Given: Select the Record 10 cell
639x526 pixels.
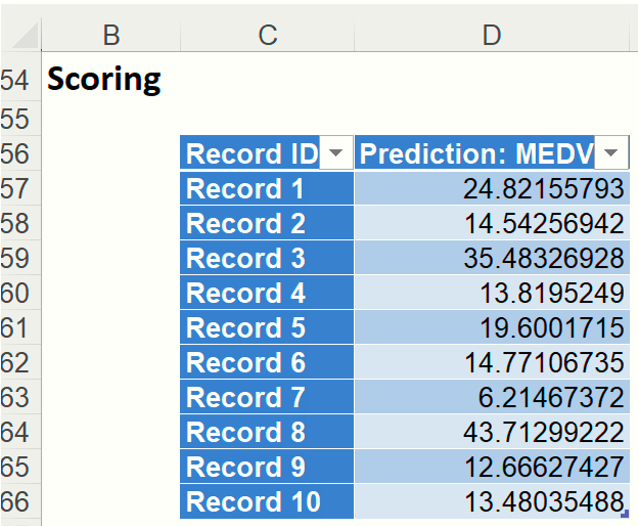Looking at the screenshot, I should (x=266, y=502).
